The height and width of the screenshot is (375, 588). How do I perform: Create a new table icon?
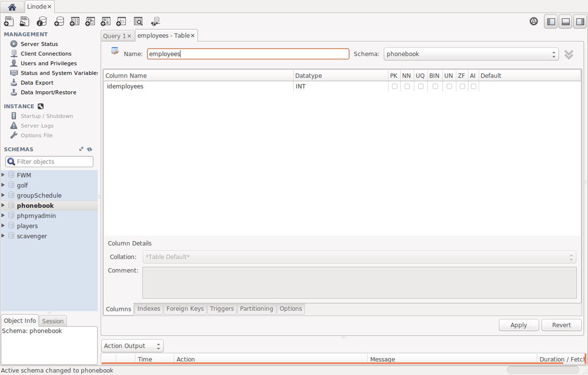pos(75,21)
